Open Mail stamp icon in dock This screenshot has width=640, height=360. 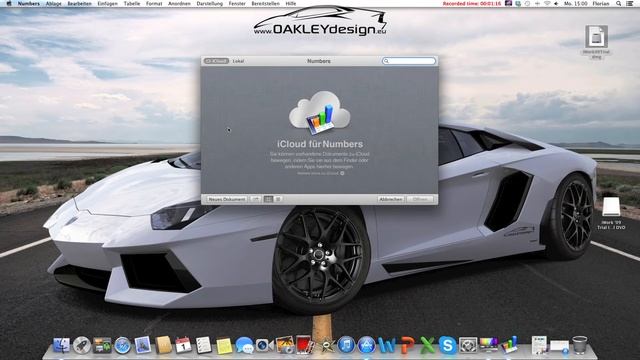(x=143, y=345)
